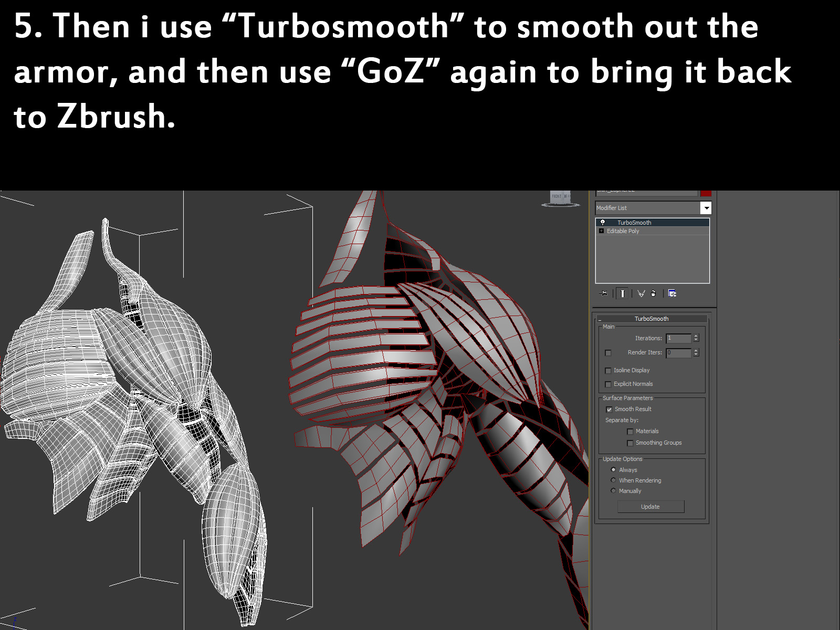The image size is (840, 630).
Task: Click the object name field
Action: click(647, 193)
